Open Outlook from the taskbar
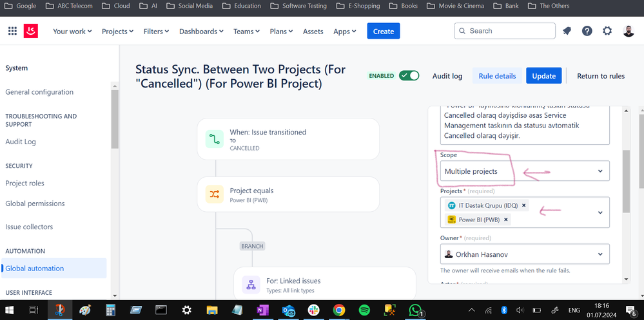 pos(289,310)
